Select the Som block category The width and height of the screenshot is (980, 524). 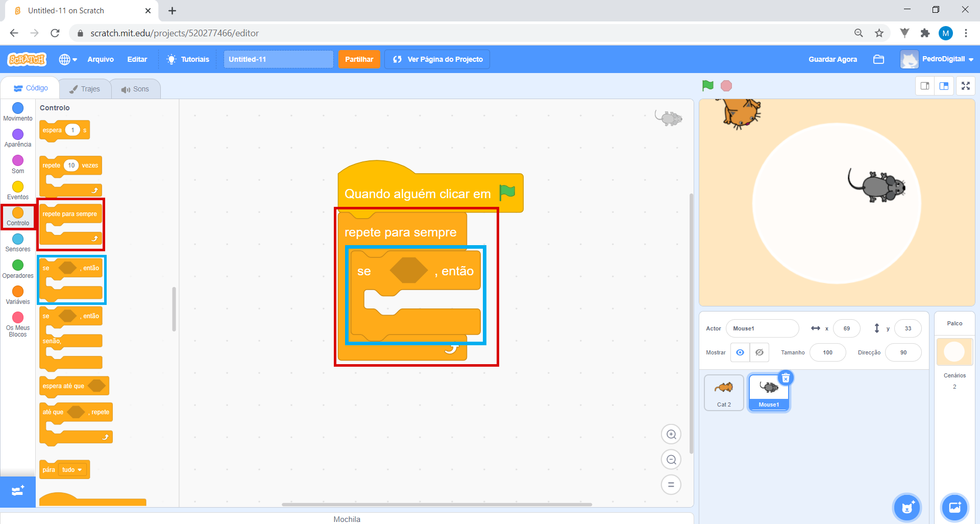18,164
